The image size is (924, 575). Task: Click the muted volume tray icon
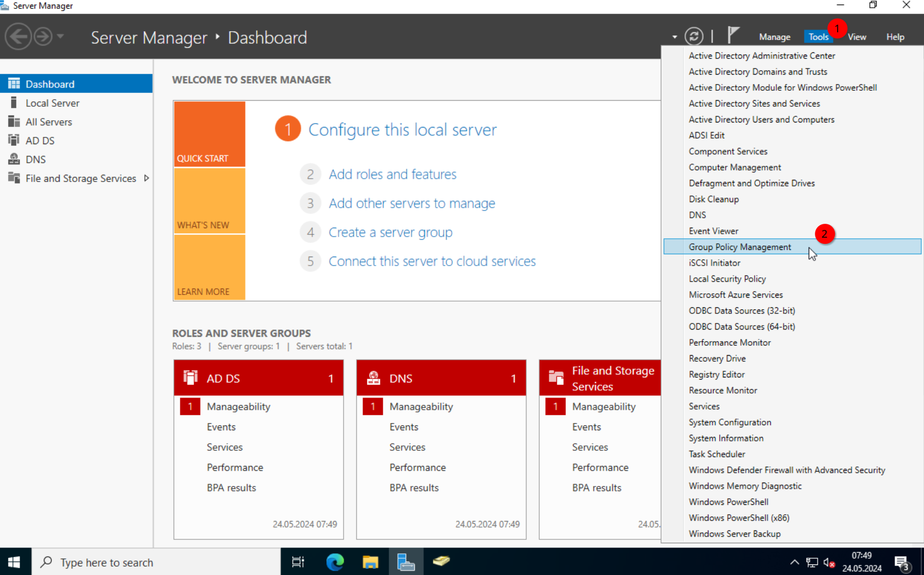[x=829, y=563]
